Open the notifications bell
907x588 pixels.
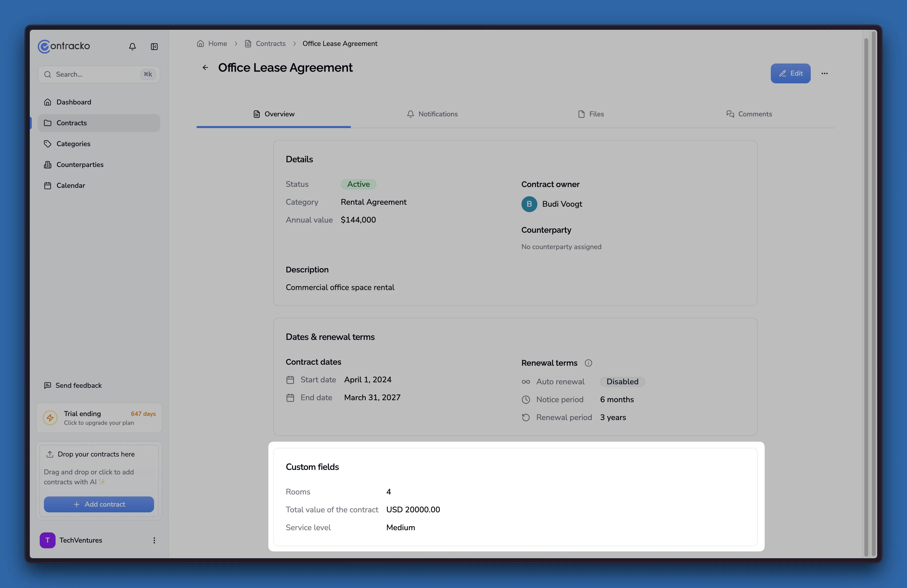pos(132,46)
